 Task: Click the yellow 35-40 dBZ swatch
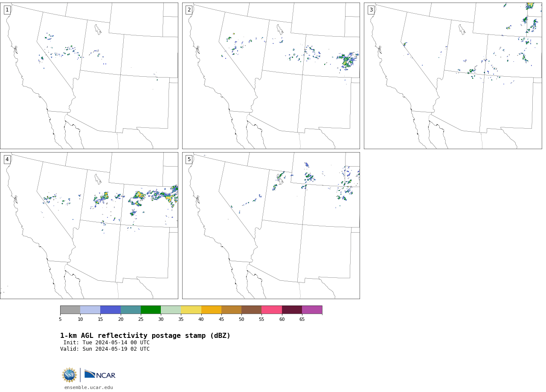pyautogui.click(x=191, y=310)
